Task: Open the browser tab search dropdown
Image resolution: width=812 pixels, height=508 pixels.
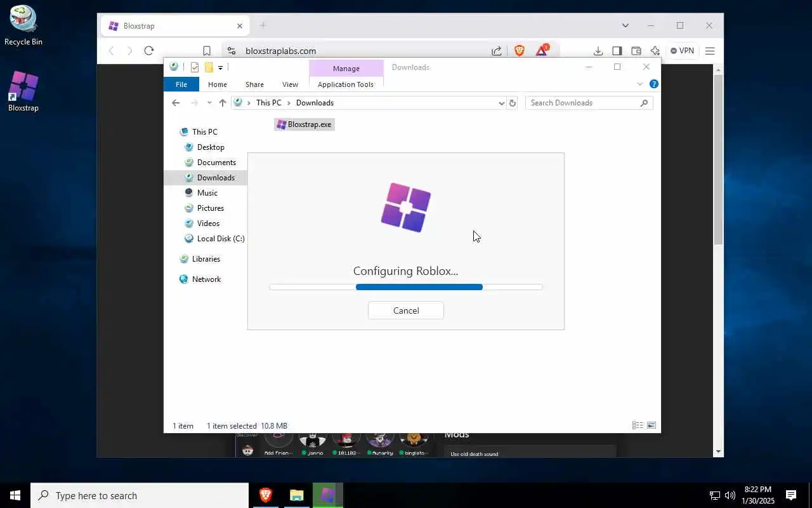Action: click(x=625, y=25)
